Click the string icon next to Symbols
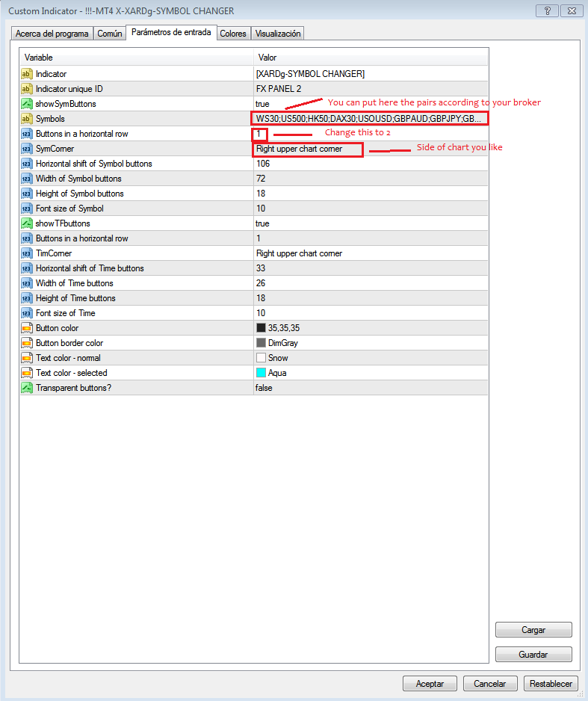This screenshot has height=701, width=588. tap(26, 119)
